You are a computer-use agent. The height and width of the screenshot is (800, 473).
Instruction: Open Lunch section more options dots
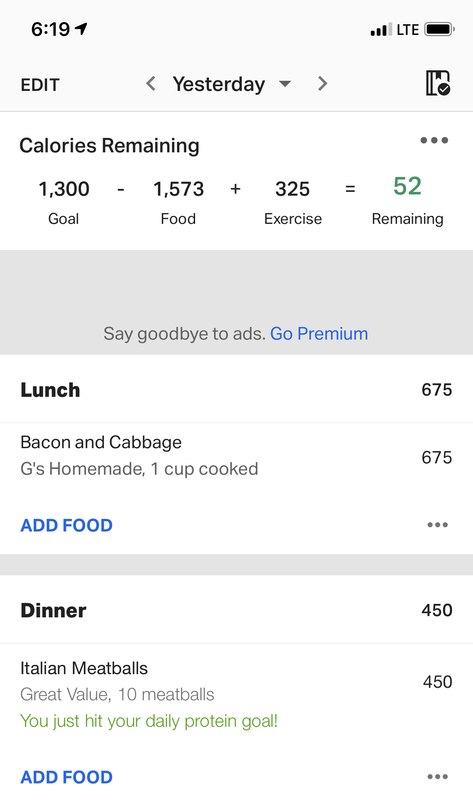pyautogui.click(x=437, y=525)
